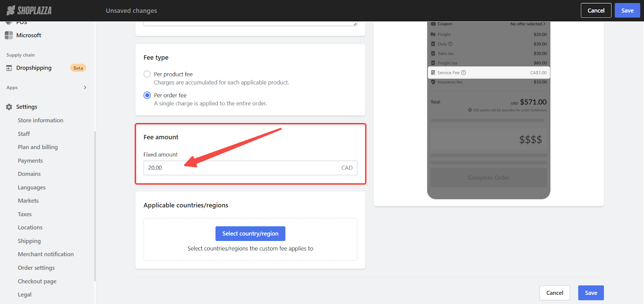Click the Insurance fee icon in preview
644x304 pixels.
pos(433,82)
